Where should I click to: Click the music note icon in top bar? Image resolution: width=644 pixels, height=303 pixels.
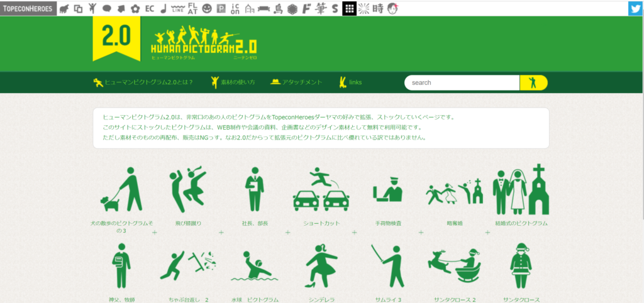click(163, 9)
